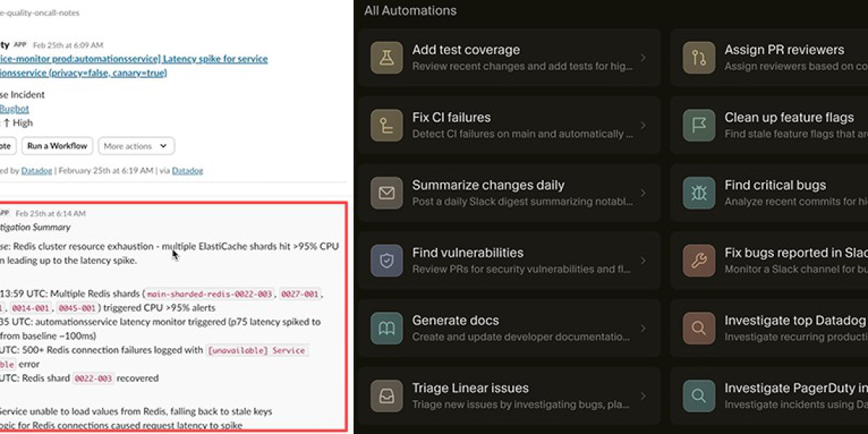The image size is (868, 434).
Task: Click the book icon for Generate docs
Action: (386, 328)
